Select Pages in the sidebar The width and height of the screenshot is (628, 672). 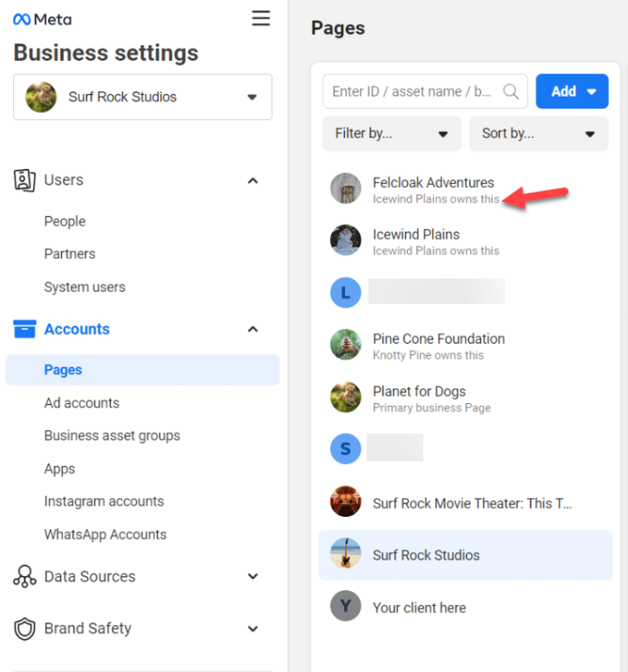(143, 370)
